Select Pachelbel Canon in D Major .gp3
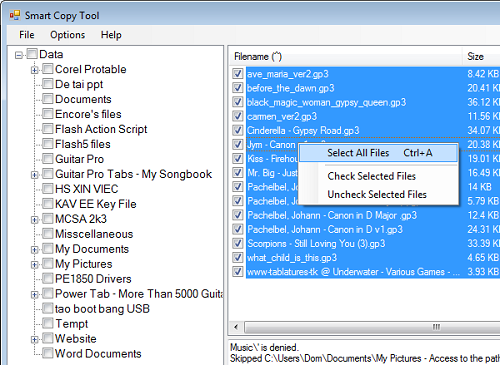Screen dimensions: 500x365 point(332,215)
